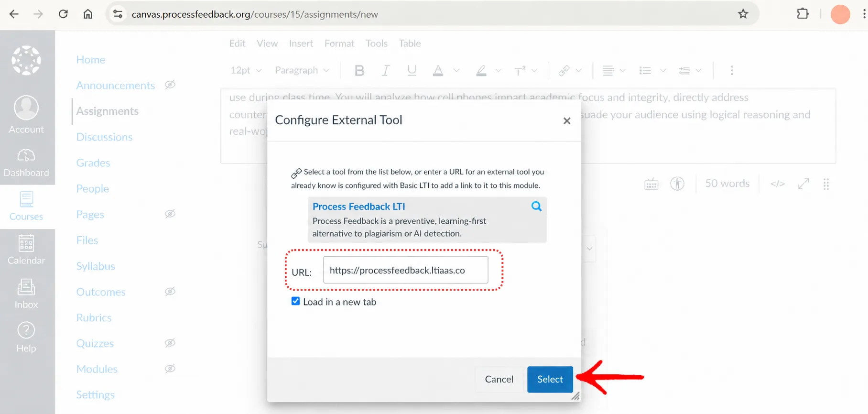Go to course Home link
The height and width of the screenshot is (414, 868).
coord(91,60)
